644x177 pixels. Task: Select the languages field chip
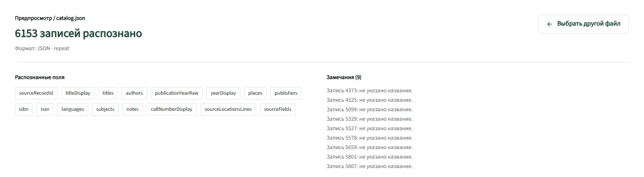[73, 109]
